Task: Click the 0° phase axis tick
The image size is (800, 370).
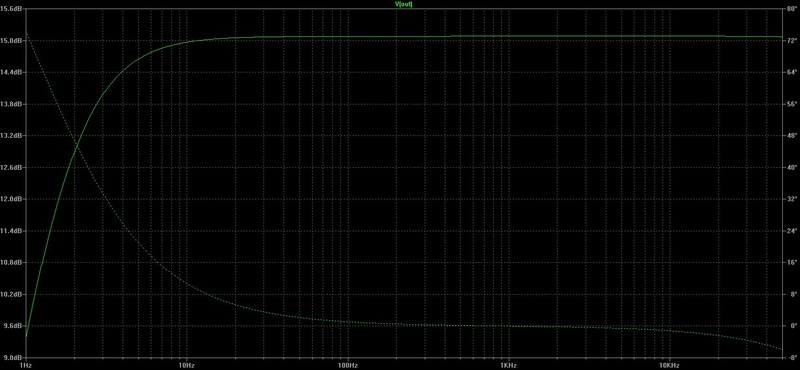Action: pos(792,326)
